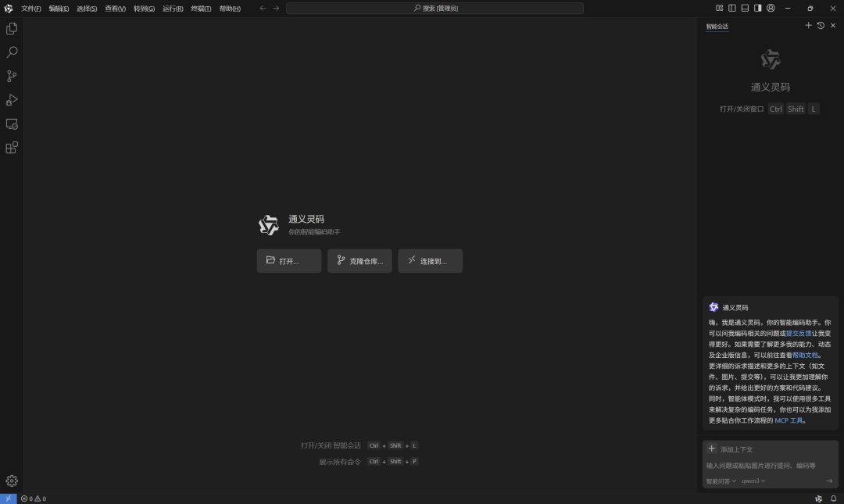The height and width of the screenshot is (504, 844).
Task: Select the 智能会话 tab
Action: 717,27
